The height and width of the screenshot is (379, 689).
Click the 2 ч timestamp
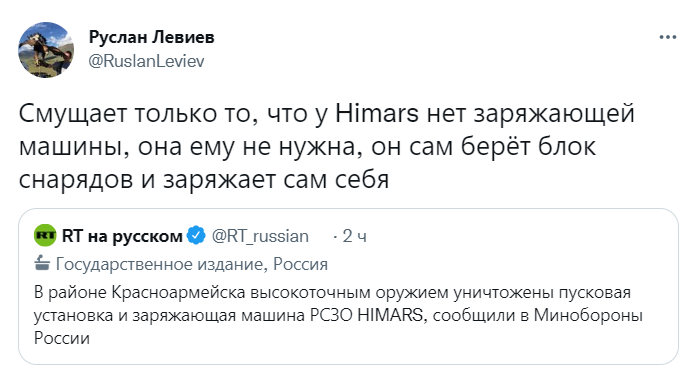[354, 236]
